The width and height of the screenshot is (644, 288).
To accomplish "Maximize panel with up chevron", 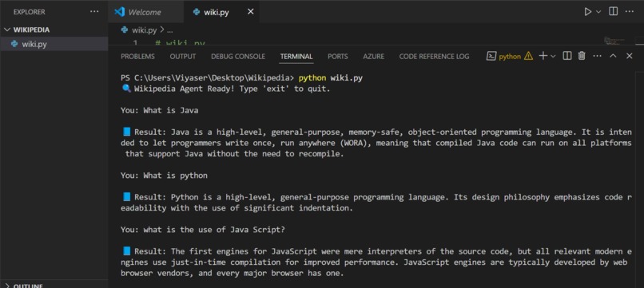I will [613, 56].
